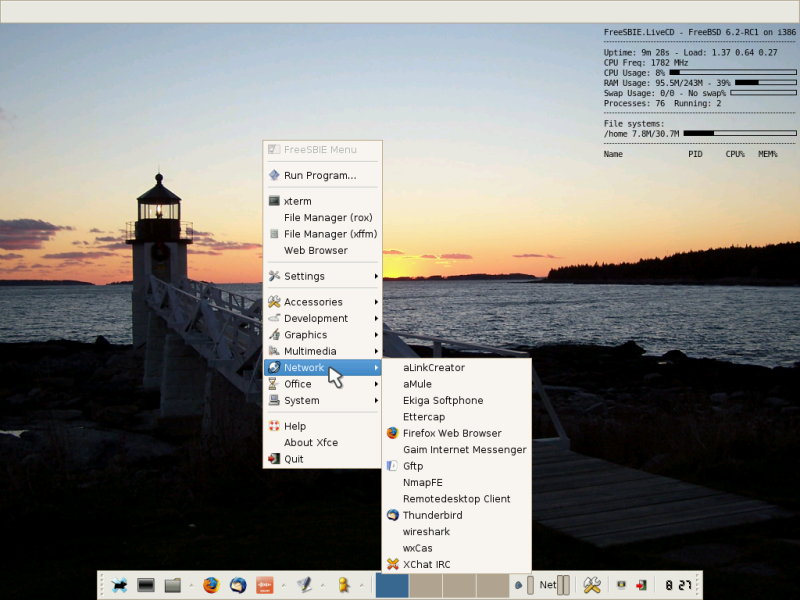Open Thunderbird from the bottom panel
The height and width of the screenshot is (600, 800).
click(x=238, y=585)
